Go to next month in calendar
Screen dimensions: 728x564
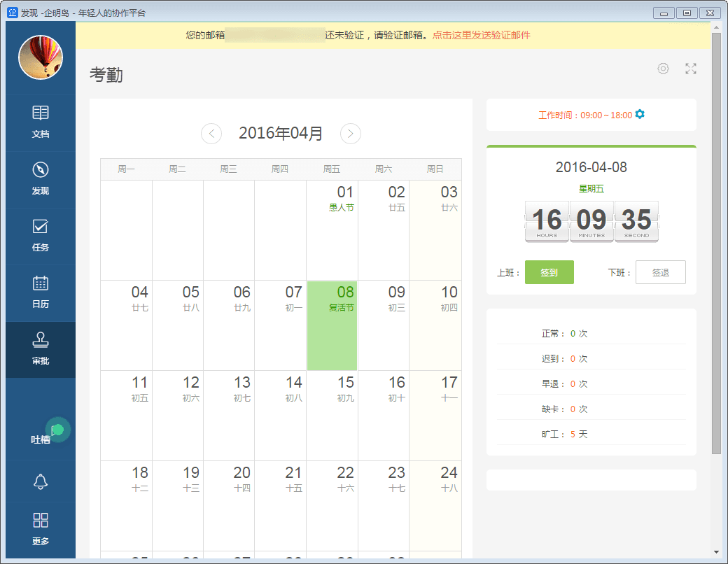coord(351,134)
